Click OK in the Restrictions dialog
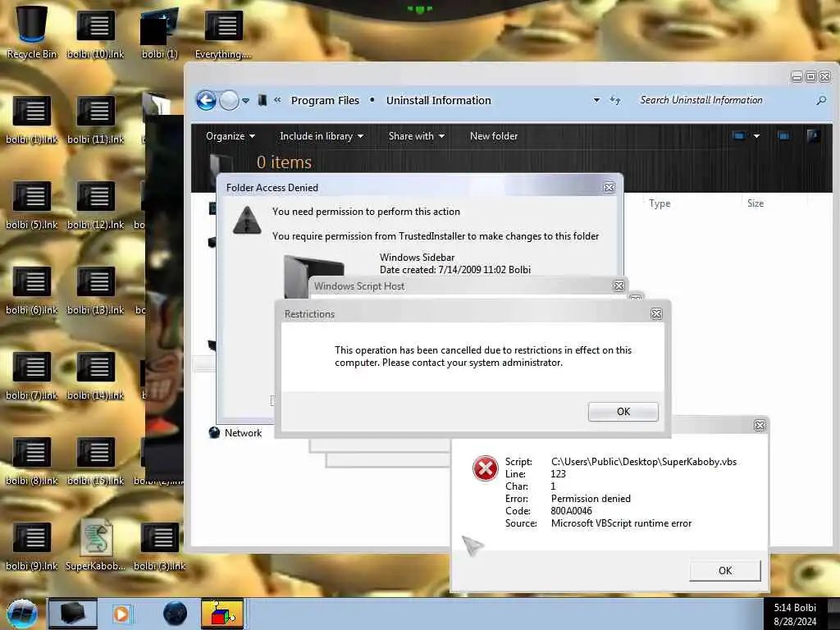 click(623, 412)
